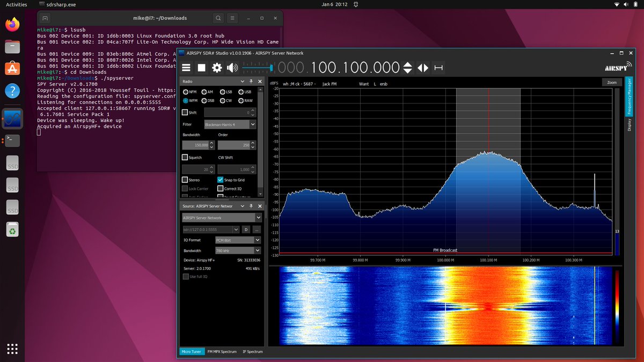Image resolution: width=644 pixels, height=362 pixels.
Task: Open the IF Spectrum tab
Action: click(x=252, y=352)
